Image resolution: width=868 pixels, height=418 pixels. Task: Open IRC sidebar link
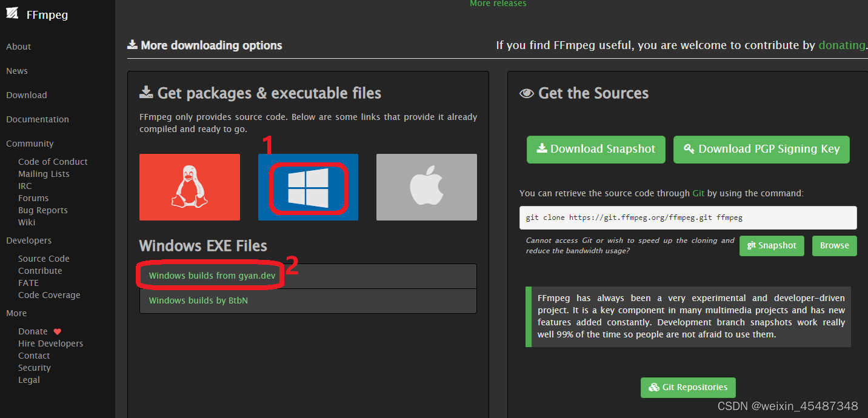[25, 186]
